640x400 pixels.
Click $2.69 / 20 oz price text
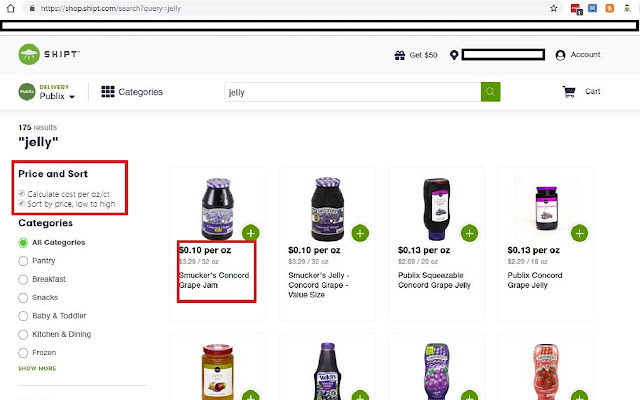click(x=418, y=261)
